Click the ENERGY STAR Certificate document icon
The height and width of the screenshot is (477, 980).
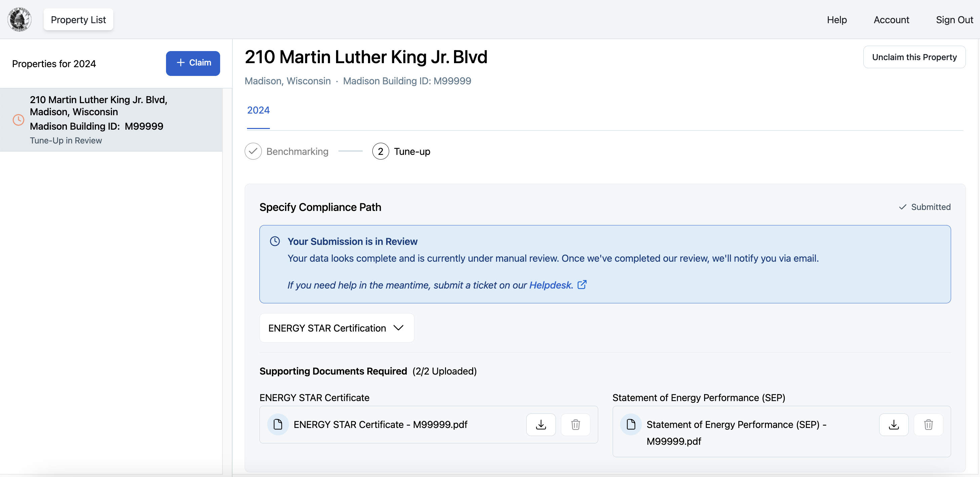click(278, 425)
